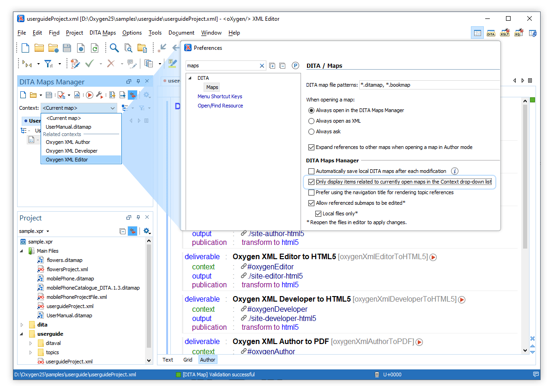Open the Tools menu

[155, 33]
